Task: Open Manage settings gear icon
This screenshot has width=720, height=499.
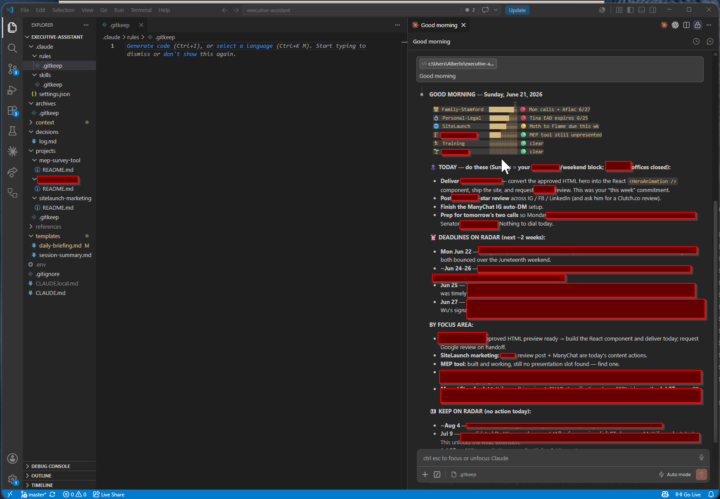Action: point(12,480)
